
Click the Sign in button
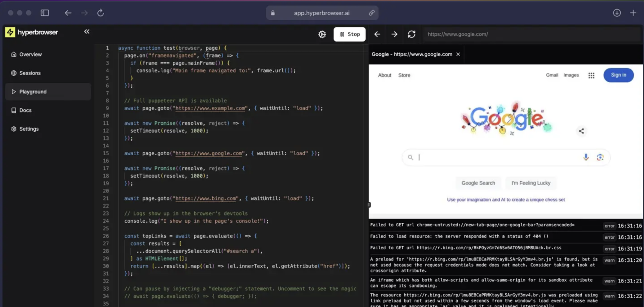(x=618, y=75)
